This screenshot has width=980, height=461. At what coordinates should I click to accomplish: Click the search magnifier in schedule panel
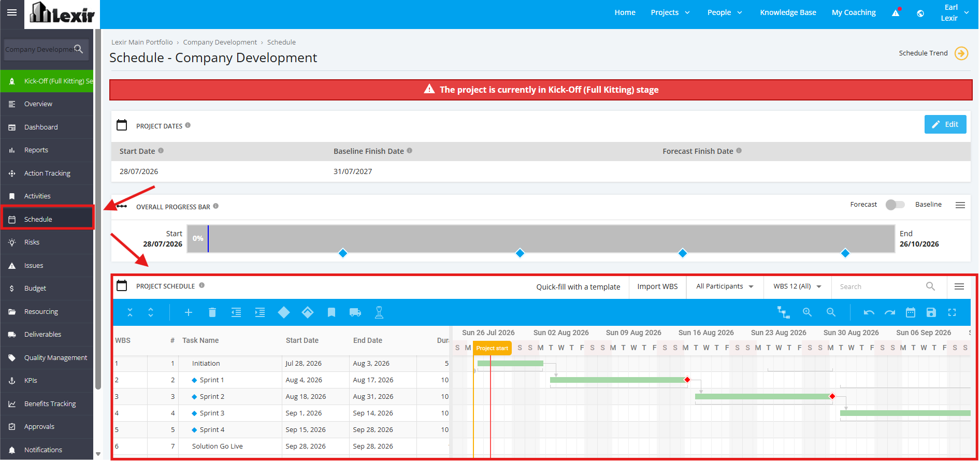click(x=930, y=286)
